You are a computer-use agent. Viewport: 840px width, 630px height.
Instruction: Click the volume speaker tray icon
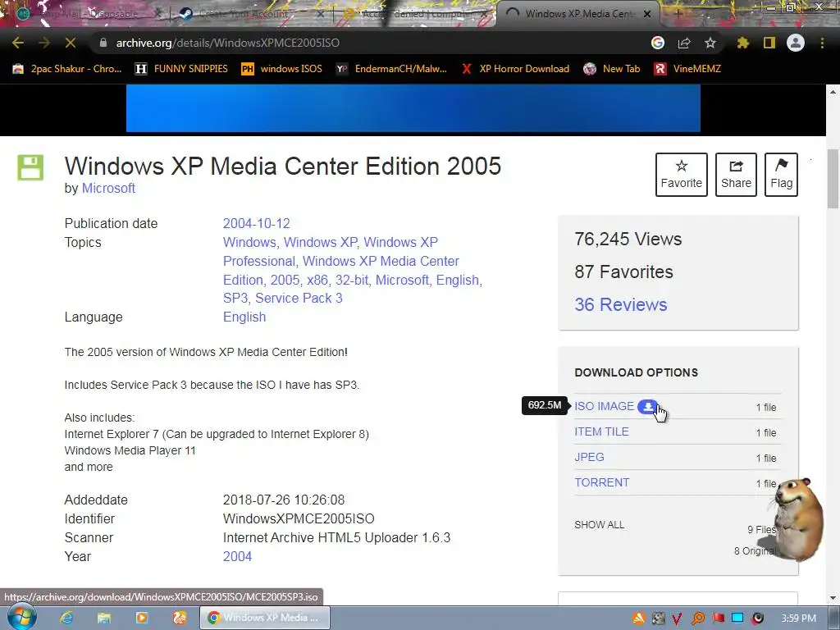click(x=757, y=619)
